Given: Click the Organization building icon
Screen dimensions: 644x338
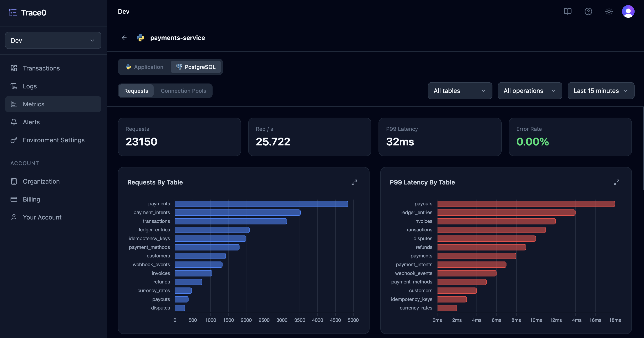Looking at the screenshot, I should coord(14,181).
